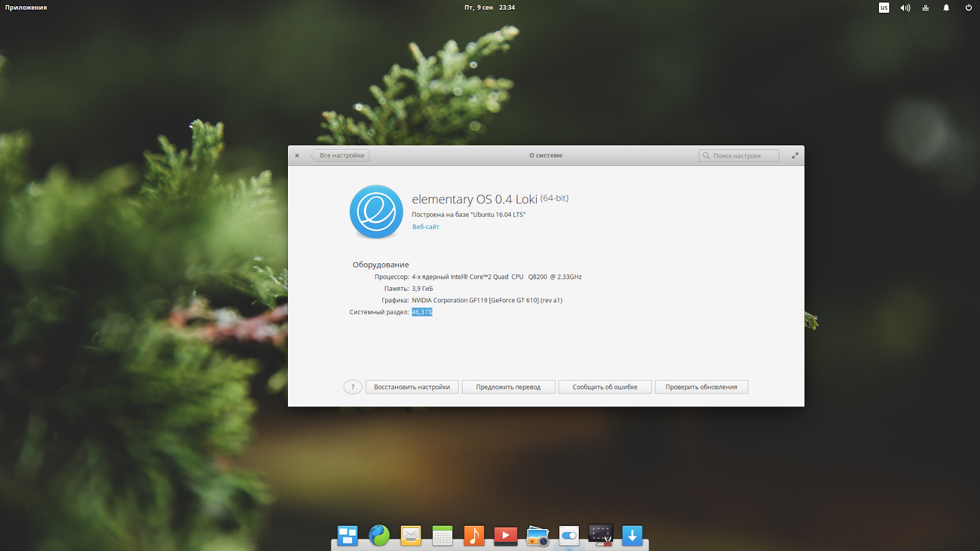The width and height of the screenshot is (980, 551).
Task: Open the Videos app in the dock
Action: point(505,536)
